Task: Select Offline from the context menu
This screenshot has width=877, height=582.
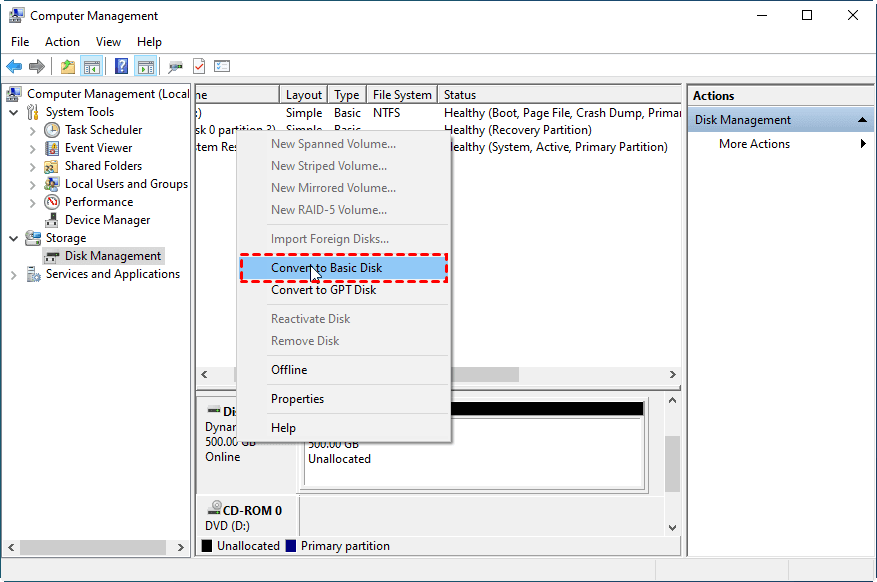Action: pos(343,370)
